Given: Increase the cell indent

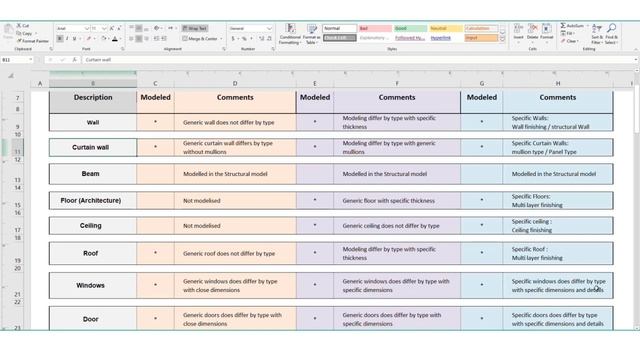Looking at the screenshot, I should click(x=164, y=39).
